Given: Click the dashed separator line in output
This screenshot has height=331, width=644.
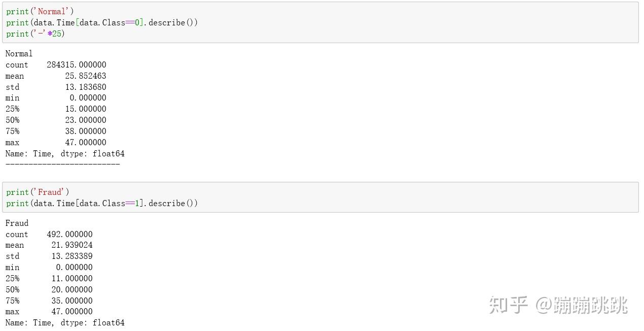Looking at the screenshot, I should pyautogui.click(x=62, y=164).
